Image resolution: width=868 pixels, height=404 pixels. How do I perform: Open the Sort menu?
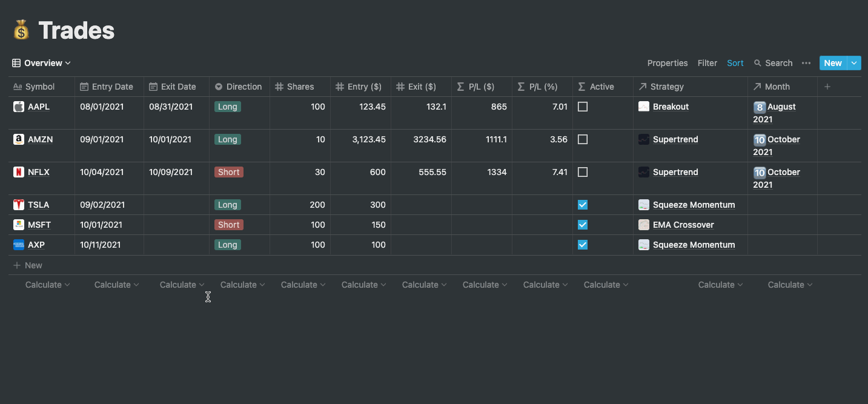pyautogui.click(x=735, y=62)
